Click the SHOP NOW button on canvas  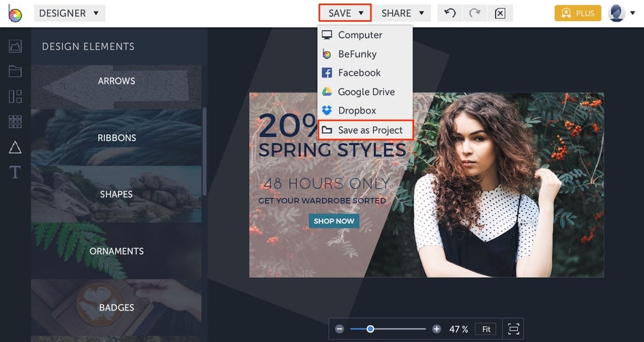click(x=334, y=221)
